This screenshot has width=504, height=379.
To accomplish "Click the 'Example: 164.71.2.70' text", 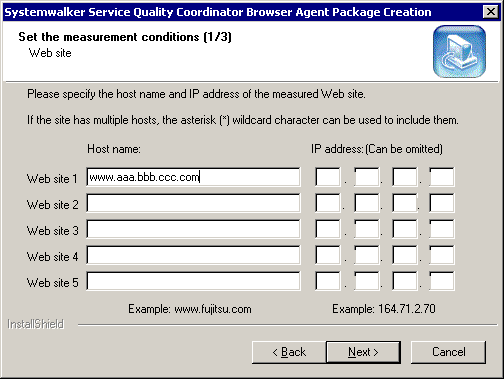I will [x=384, y=309].
